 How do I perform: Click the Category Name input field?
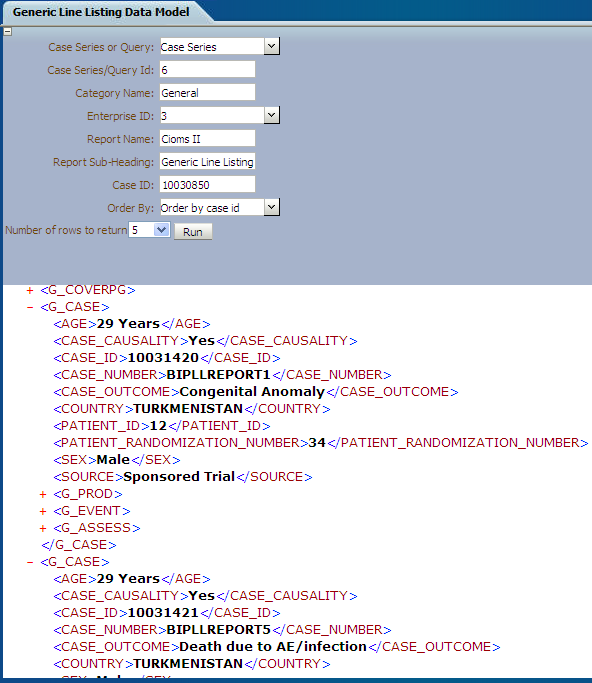207,93
